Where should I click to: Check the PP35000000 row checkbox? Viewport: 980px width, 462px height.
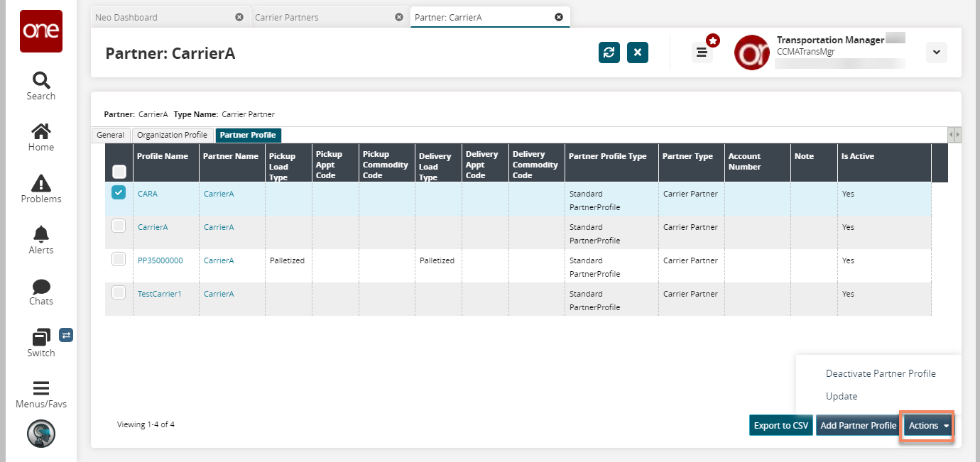119,260
